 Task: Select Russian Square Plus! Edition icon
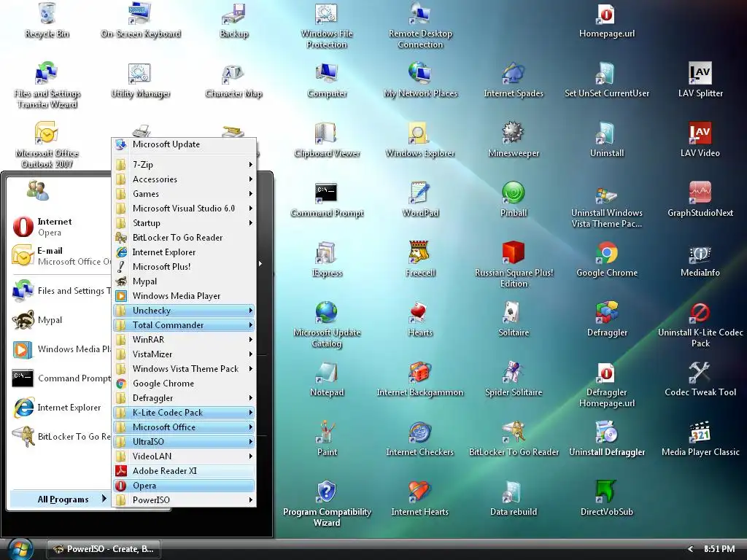pyautogui.click(x=514, y=265)
